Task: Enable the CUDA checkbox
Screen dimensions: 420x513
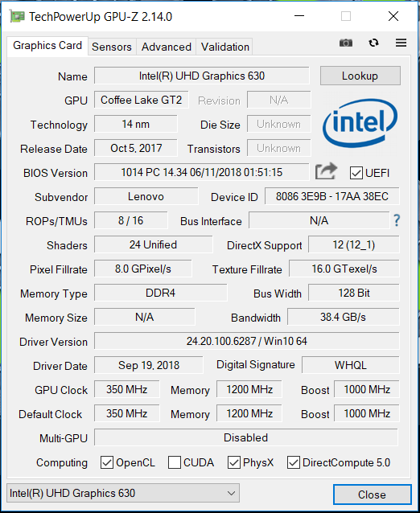Action: [x=175, y=462]
